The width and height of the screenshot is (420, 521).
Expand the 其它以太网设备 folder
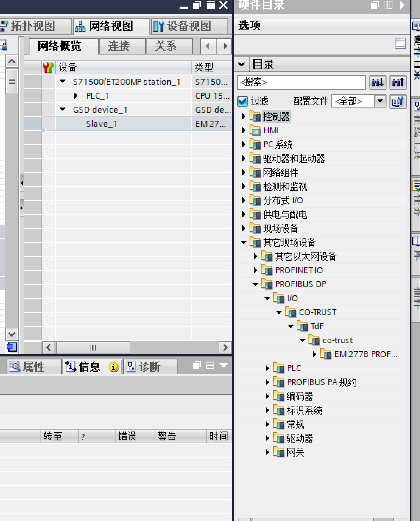[255, 256]
